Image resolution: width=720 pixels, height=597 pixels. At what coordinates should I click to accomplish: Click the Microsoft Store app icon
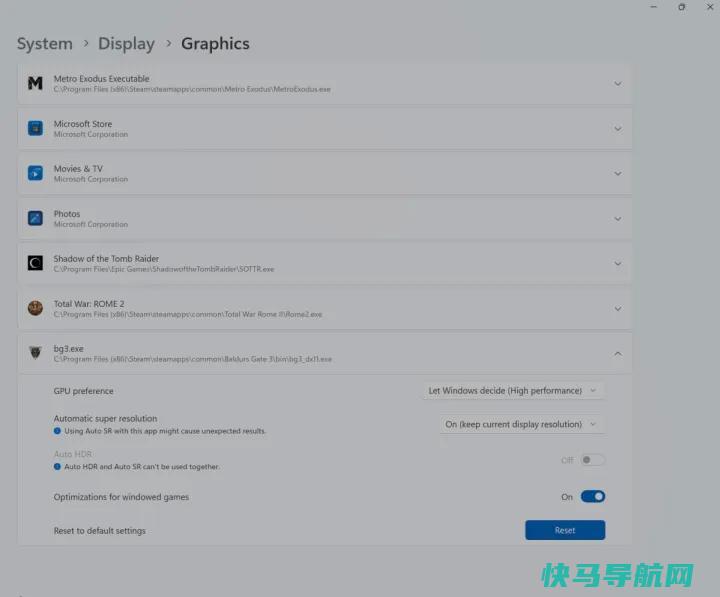click(35, 129)
